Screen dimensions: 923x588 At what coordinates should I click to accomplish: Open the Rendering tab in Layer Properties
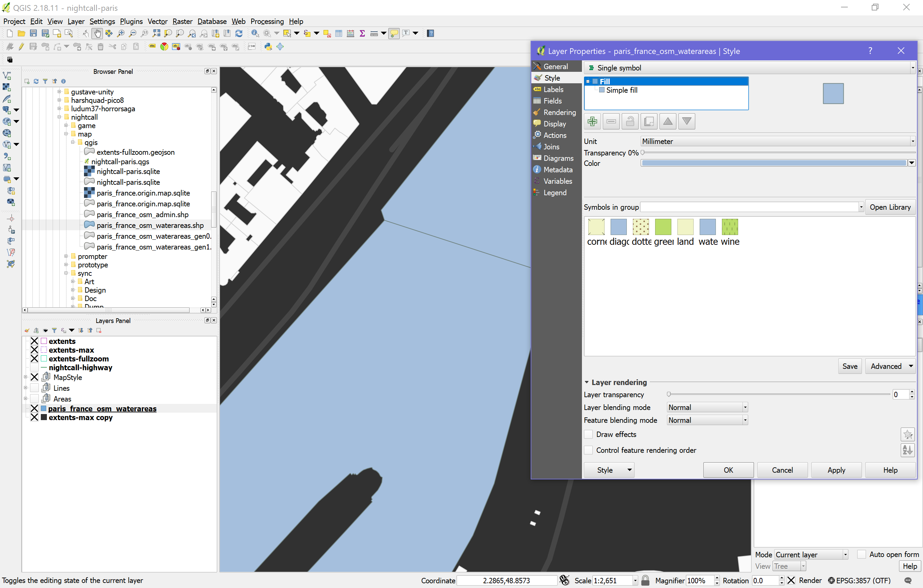point(558,112)
